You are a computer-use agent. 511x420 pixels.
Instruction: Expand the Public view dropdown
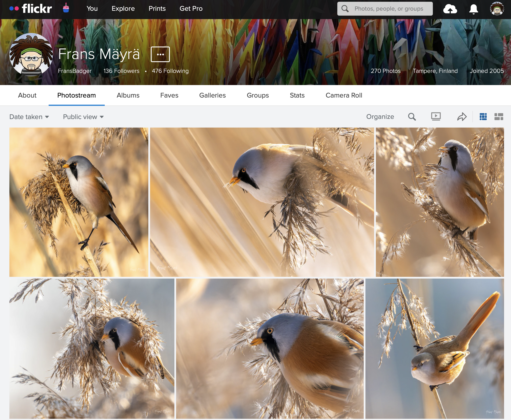(83, 117)
